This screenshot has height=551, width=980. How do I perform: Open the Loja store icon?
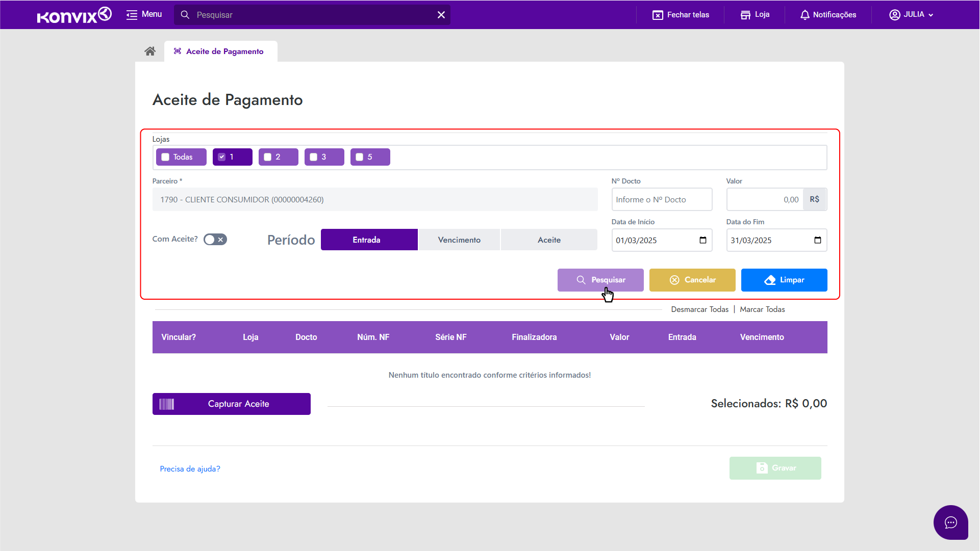(745, 15)
